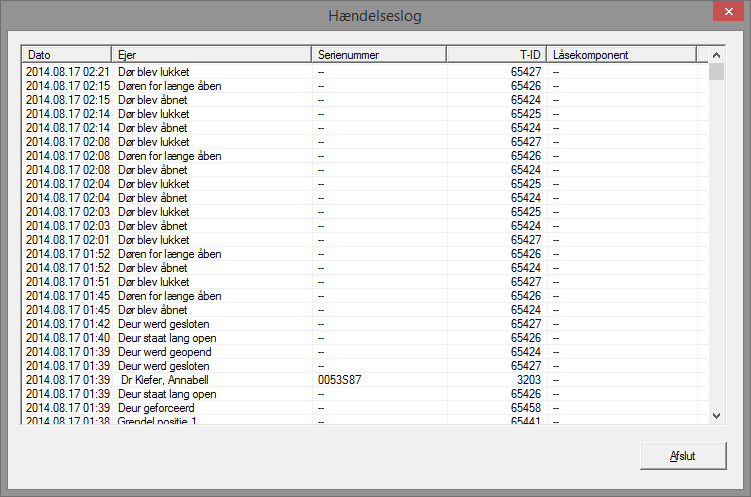751x497 pixels.
Task: Click the empty scrollbar track below the thumb
Action: (x=716, y=250)
